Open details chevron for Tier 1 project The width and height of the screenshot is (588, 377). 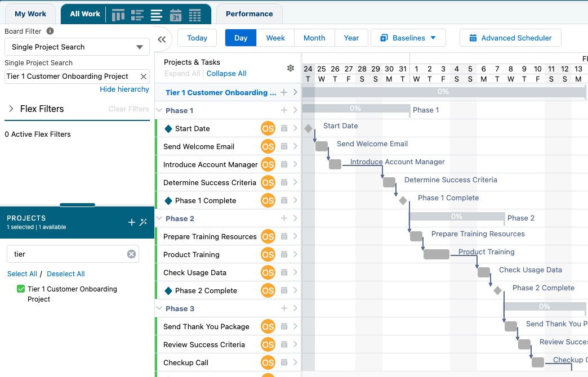(x=295, y=92)
